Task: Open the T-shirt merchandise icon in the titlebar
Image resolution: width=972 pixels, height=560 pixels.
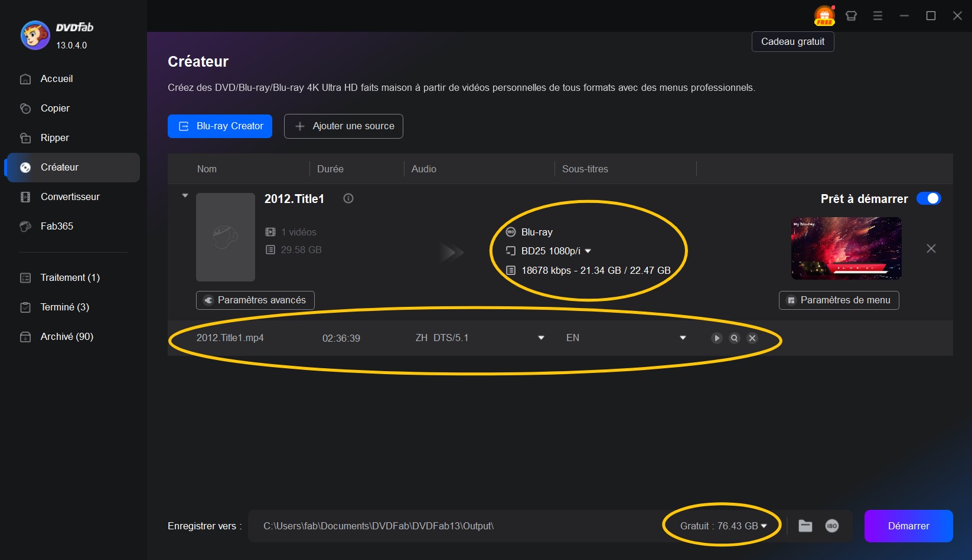Action: (x=851, y=15)
